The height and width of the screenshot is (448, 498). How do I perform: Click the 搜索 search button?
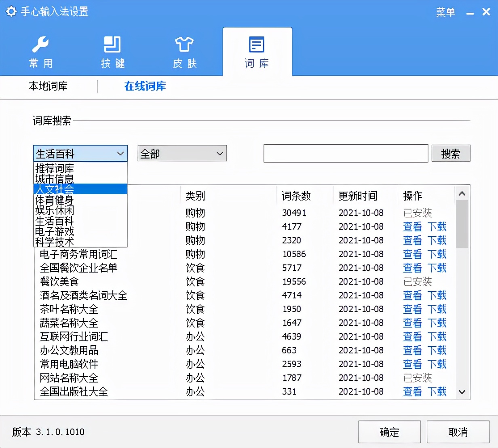pyautogui.click(x=451, y=153)
